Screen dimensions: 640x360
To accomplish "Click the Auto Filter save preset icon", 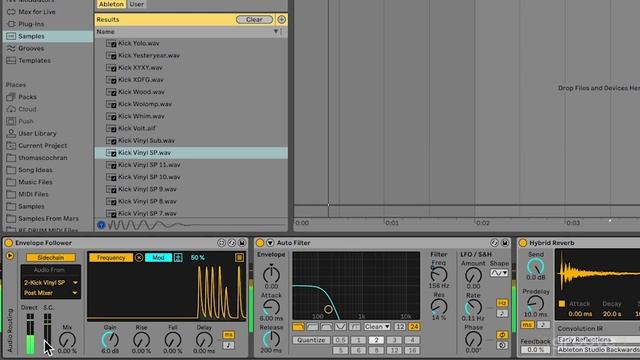I will click(x=505, y=243).
